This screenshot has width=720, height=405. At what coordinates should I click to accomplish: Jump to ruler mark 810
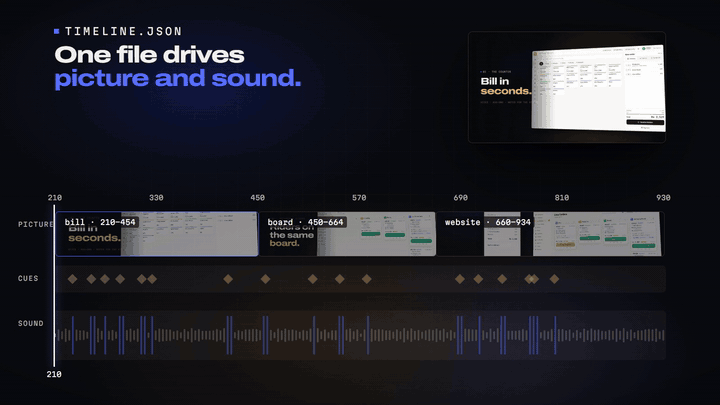tap(562, 197)
